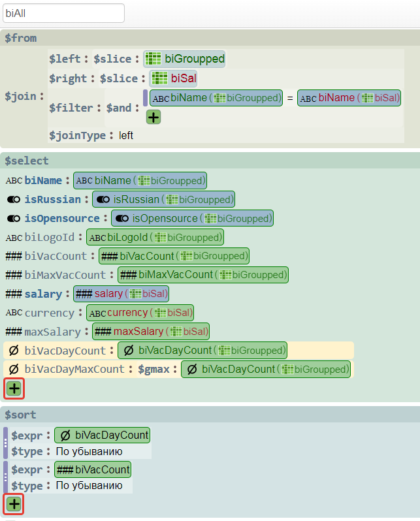
Task: Click the toggle icon next to the isOpensource field name
Action: (14, 219)
